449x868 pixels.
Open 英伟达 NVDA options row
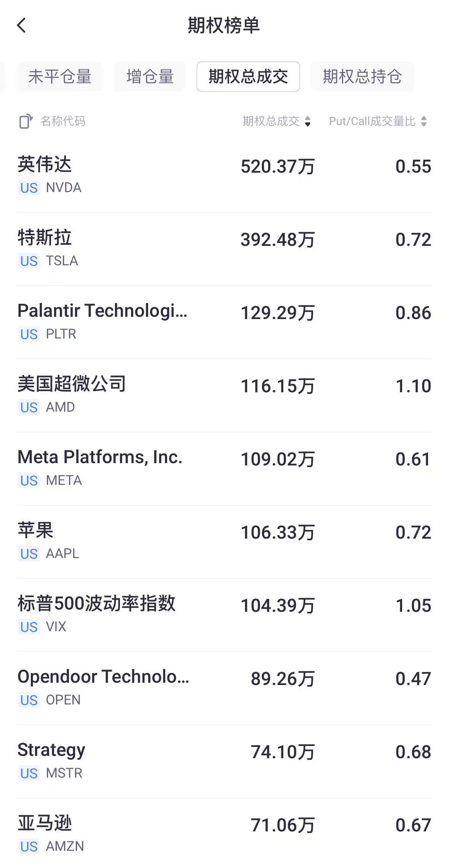click(224, 175)
